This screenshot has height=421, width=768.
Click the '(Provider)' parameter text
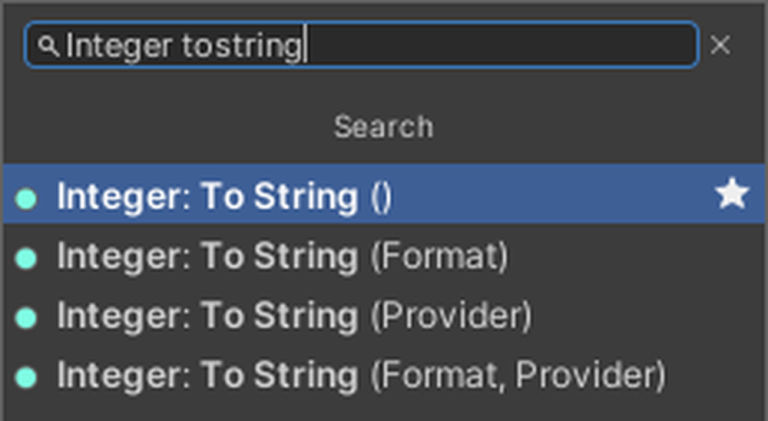(x=451, y=317)
